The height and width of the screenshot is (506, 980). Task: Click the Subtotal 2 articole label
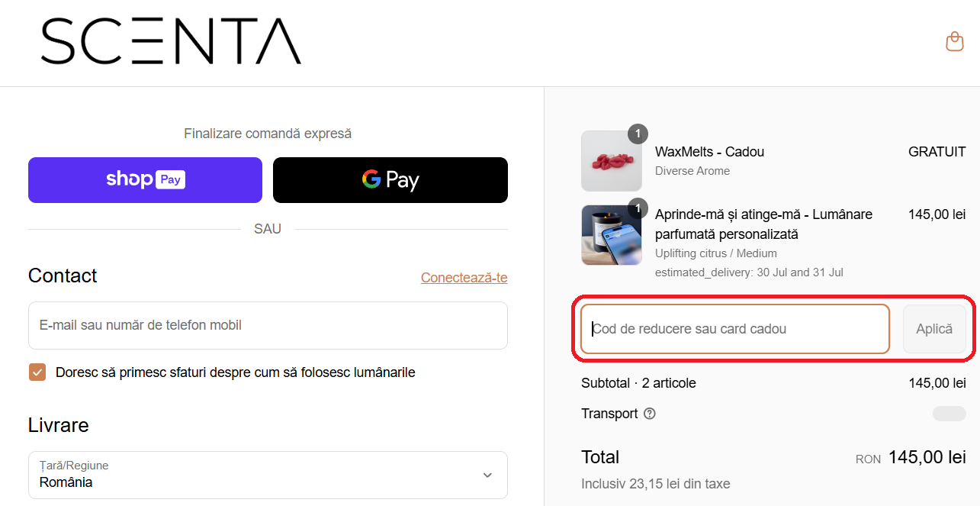(638, 383)
